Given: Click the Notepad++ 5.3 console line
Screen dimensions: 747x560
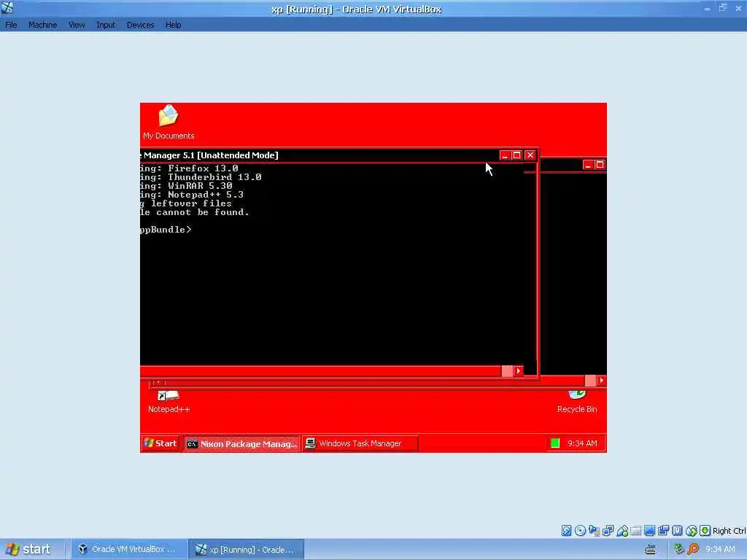Looking at the screenshot, I should pos(192,195).
